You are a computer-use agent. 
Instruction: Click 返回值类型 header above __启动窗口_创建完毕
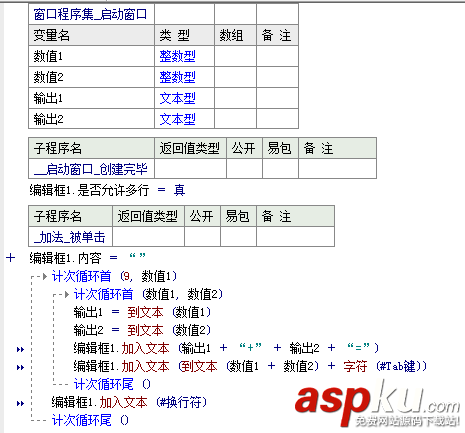190,148
